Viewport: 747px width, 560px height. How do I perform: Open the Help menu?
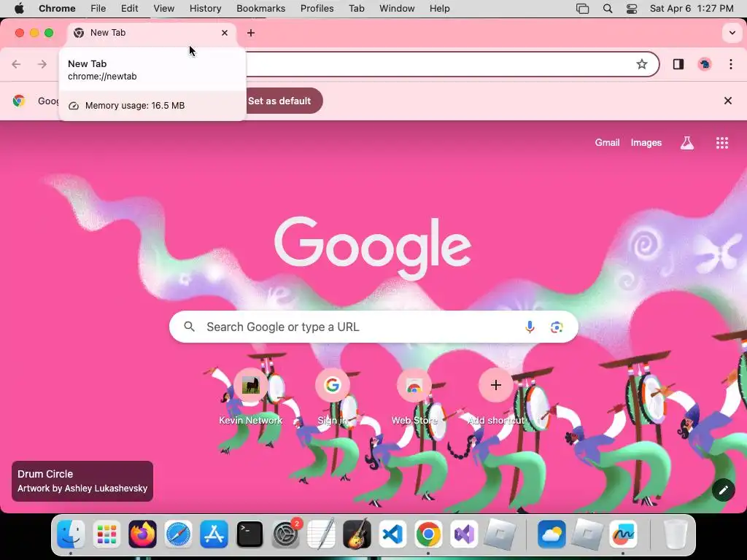(x=439, y=8)
